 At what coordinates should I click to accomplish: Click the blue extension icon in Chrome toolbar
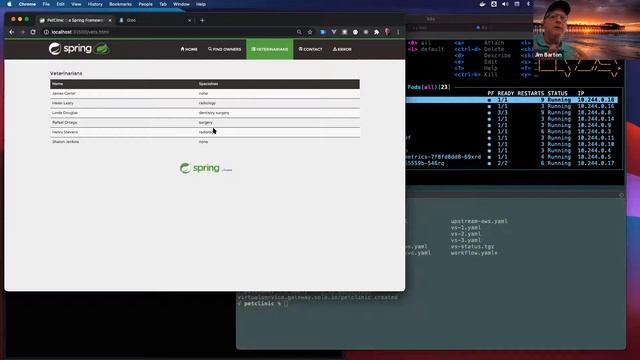click(323, 32)
